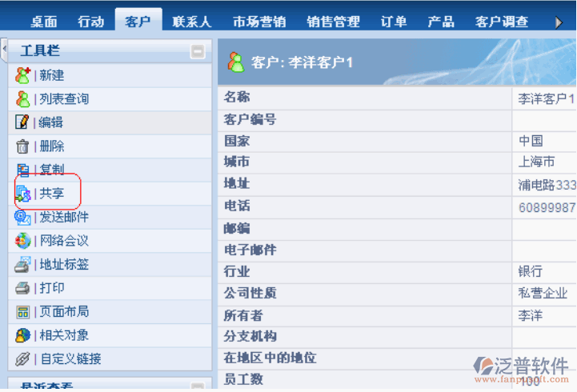
Task: Click the Delete (删除) trash icon
Action: point(22,146)
